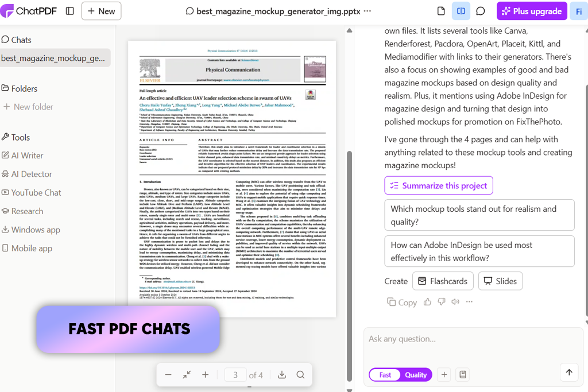Image resolution: width=588 pixels, height=392 pixels.
Task: Click Summarize this project
Action: 438,185
